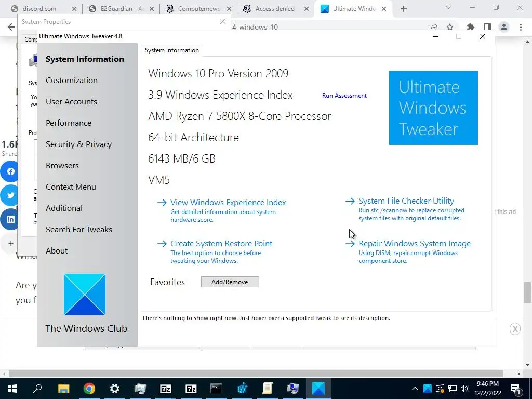This screenshot has width=532, height=399.
Task: Click the arrow icon beside System File Checker Utility
Action: pyautogui.click(x=350, y=201)
